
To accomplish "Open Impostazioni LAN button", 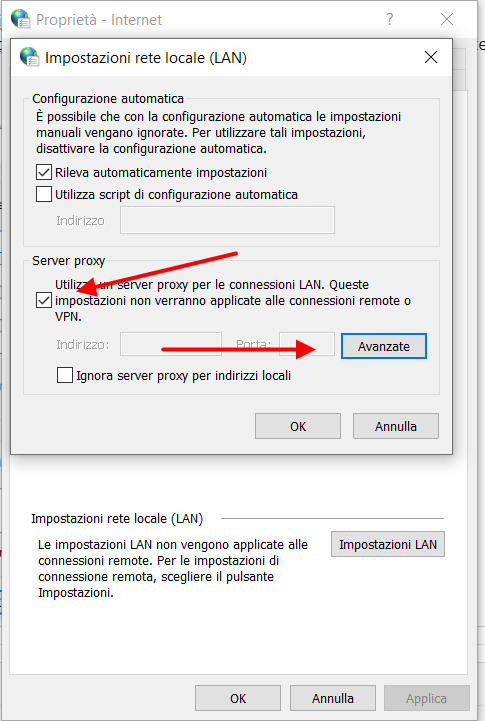I will pos(388,544).
